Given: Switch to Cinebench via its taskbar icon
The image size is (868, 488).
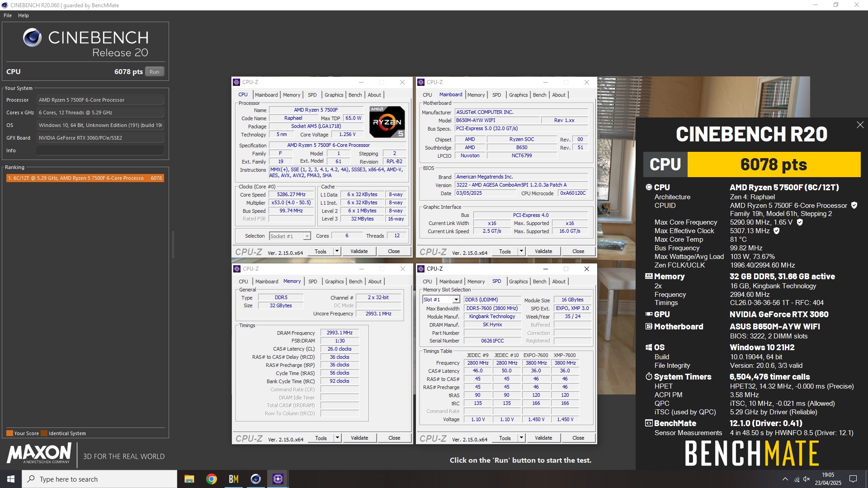Looking at the screenshot, I should [x=256, y=479].
